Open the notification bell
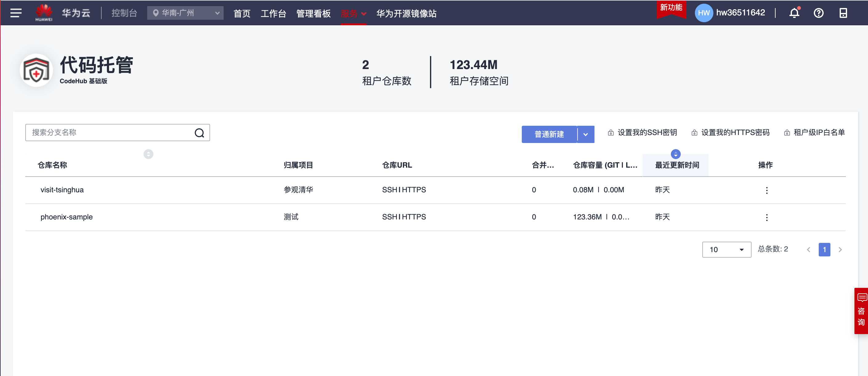This screenshot has width=868, height=376. coord(794,13)
